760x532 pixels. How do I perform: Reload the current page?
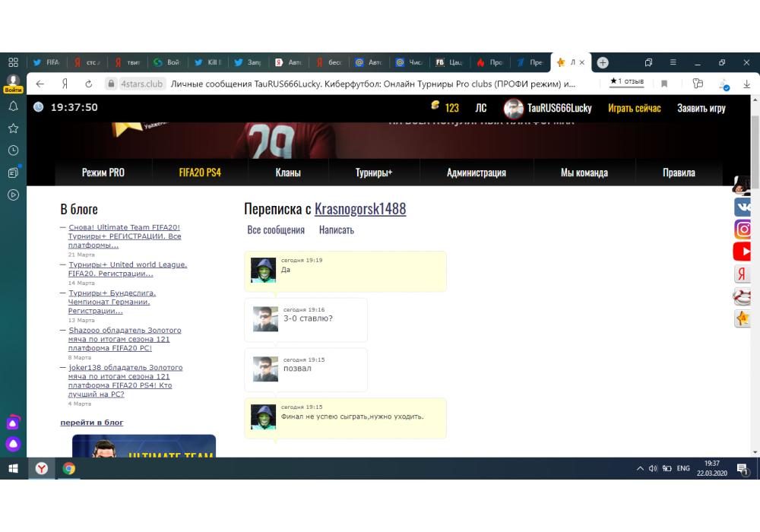coord(88,84)
